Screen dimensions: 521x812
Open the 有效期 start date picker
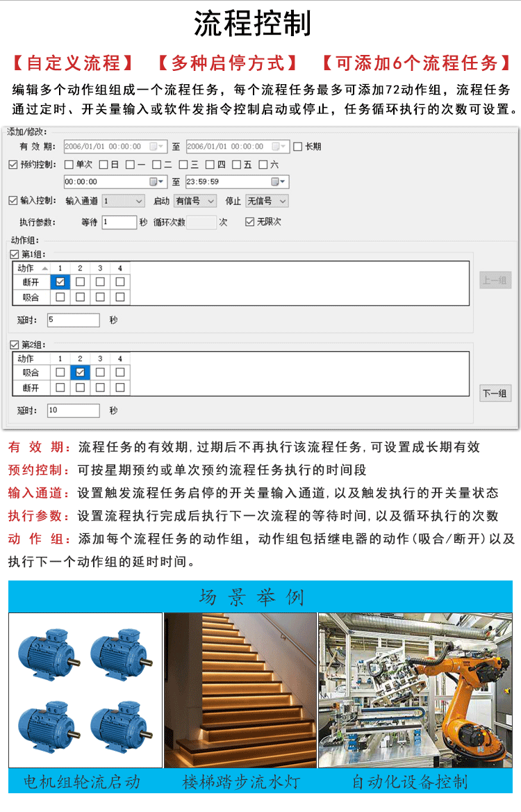(157, 147)
